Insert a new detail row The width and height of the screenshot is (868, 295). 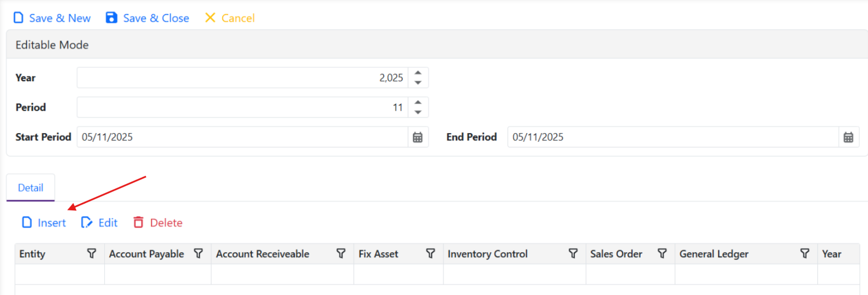tap(43, 223)
